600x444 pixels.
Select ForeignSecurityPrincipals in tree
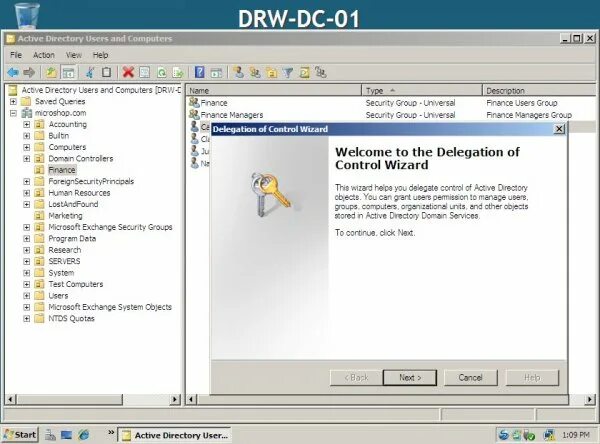(x=91, y=181)
